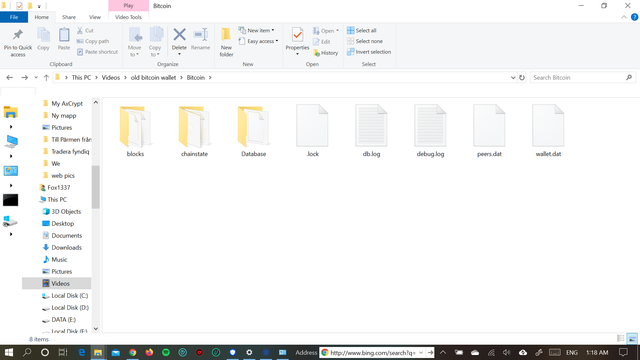Open the taskbar Settings gear

pyautogui.click(x=249, y=352)
